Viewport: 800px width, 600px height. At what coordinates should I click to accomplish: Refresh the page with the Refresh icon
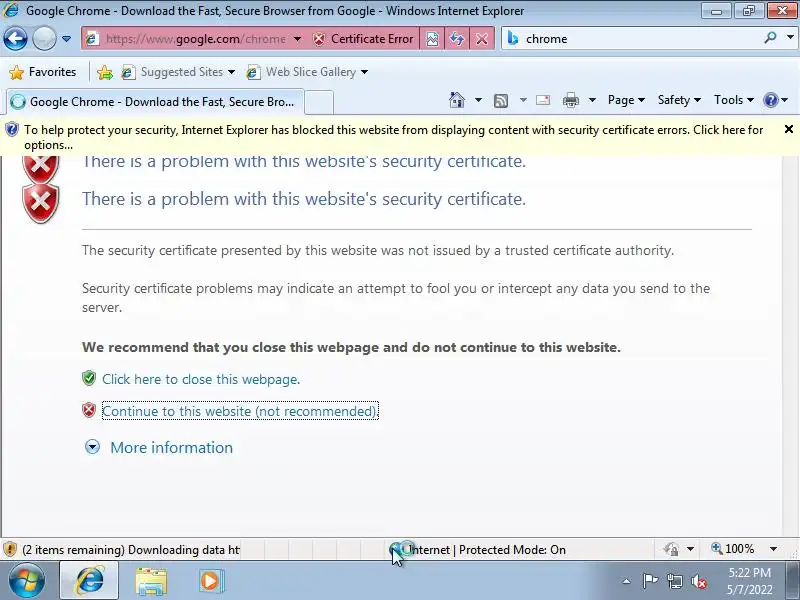tap(457, 39)
